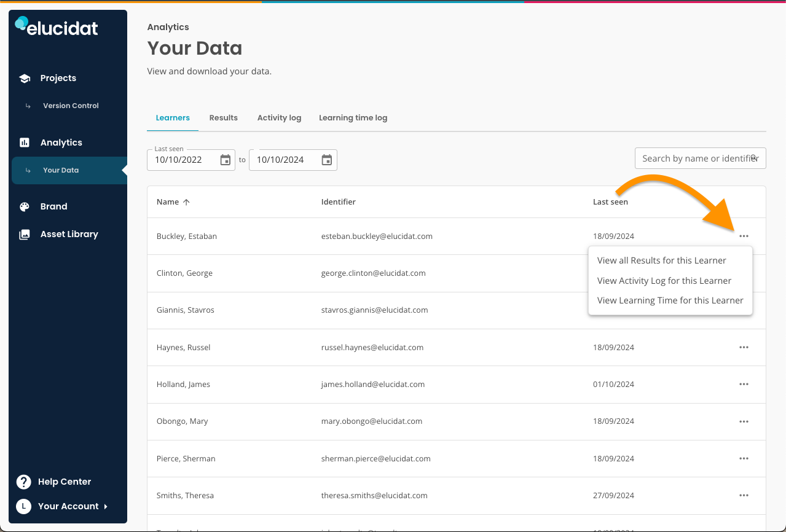Open the Asset Library image icon
This screenshot has width=786, height=532.
pyautogui.click(x=25, y=234)
